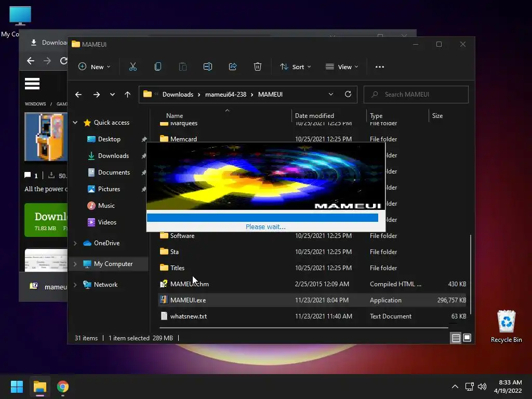
Task: Show hidden system tray icons
Action: click(455, 387)
